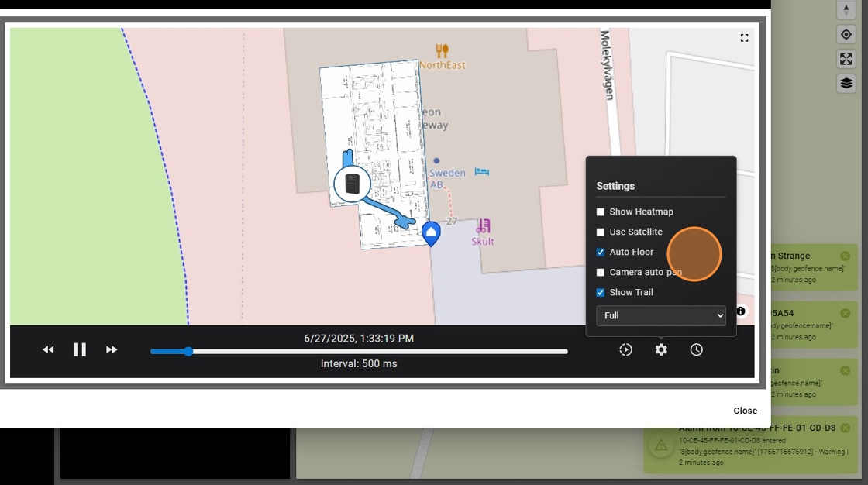868x485 pixels.
Task: Click the indoor floor plan overlay
Action: pos(374,154)
